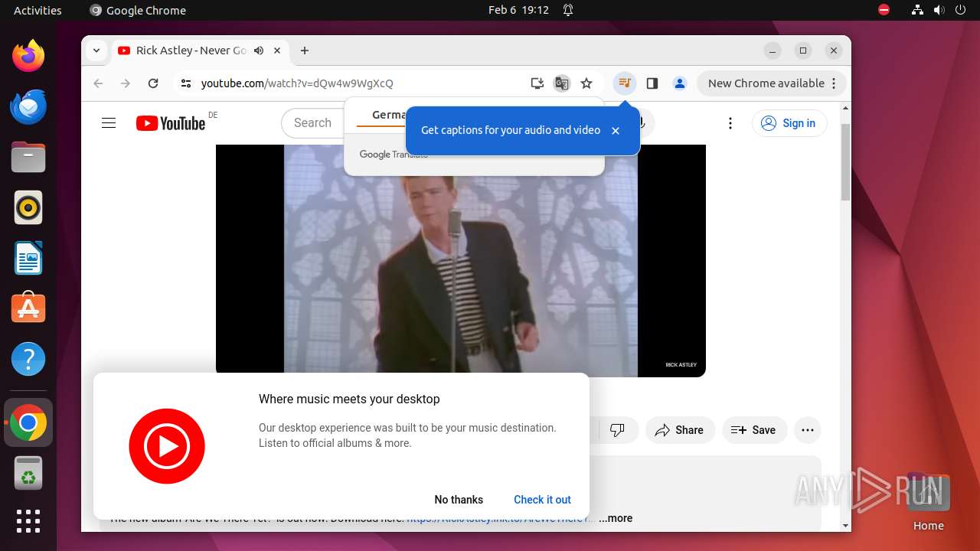Decline YouTube Music promo with No thanks
The height and width of the screenshot is (551, 980).
459,500
